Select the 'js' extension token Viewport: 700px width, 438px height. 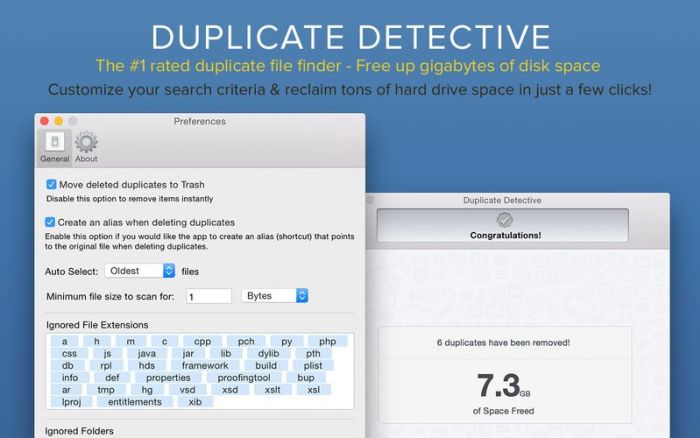pyautogui.click(x=107, y=353)
